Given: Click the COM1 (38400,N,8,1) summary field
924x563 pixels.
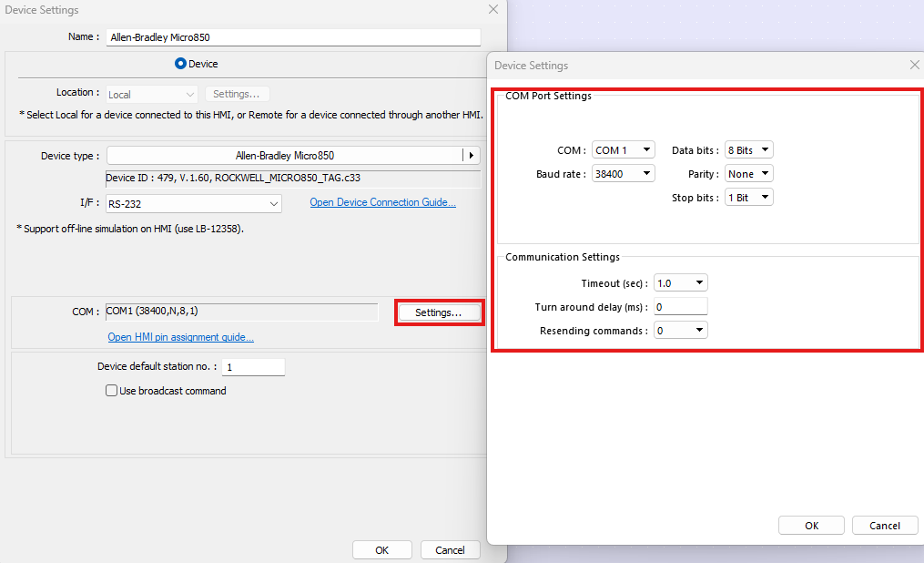Looking at the screenshot, I should click(241, 312).
